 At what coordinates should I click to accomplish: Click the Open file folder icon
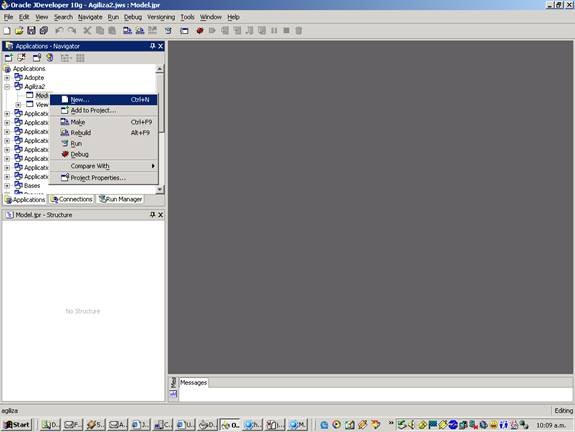point(19,30)
